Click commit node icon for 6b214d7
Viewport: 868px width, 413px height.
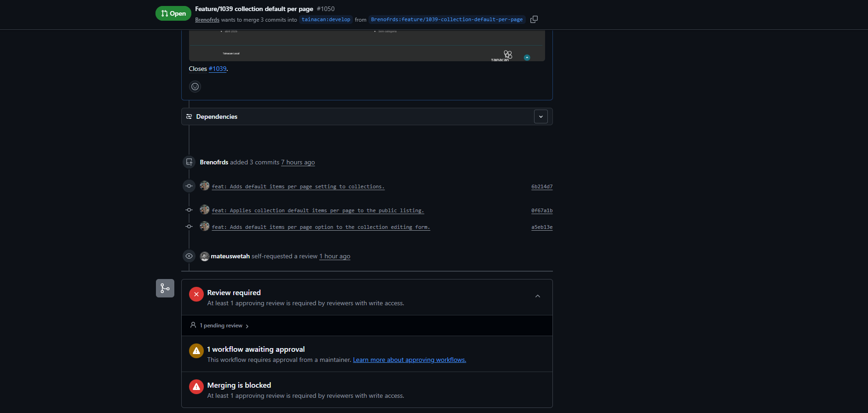(x=189, y=186)
